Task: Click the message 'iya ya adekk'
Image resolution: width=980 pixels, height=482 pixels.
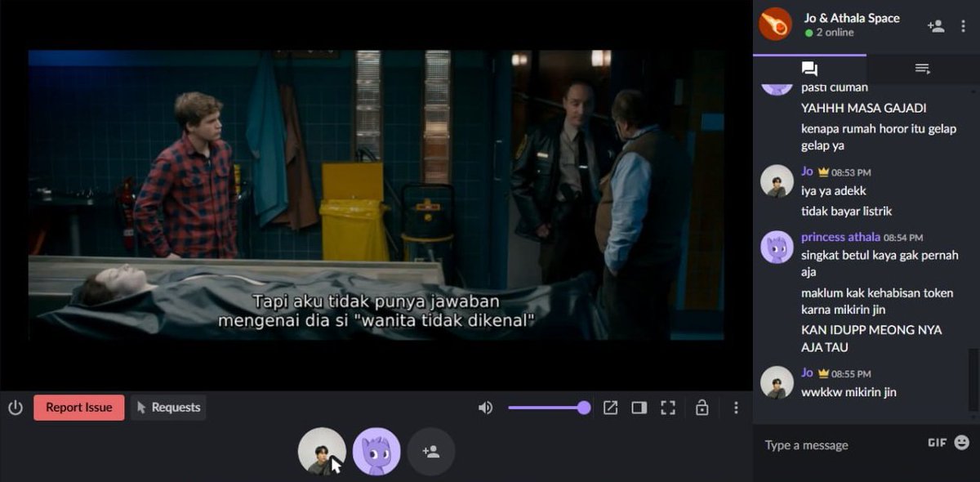Action: point(834,191)
